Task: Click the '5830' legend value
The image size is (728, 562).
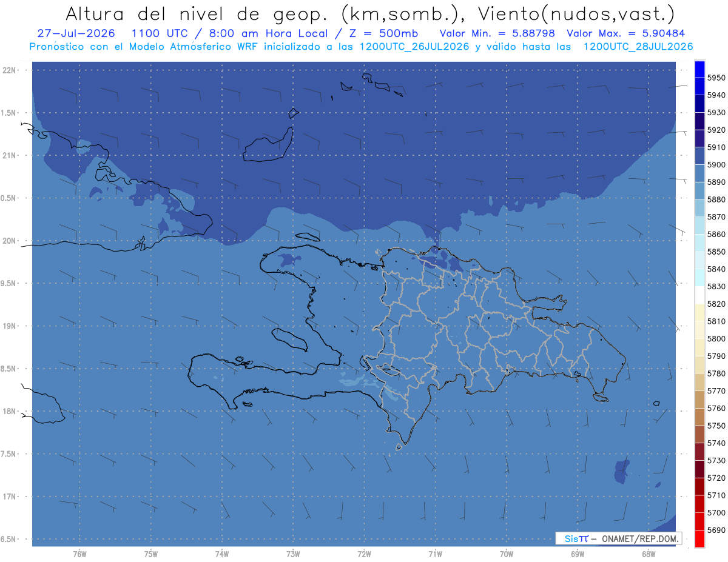Action: (716, 287)
